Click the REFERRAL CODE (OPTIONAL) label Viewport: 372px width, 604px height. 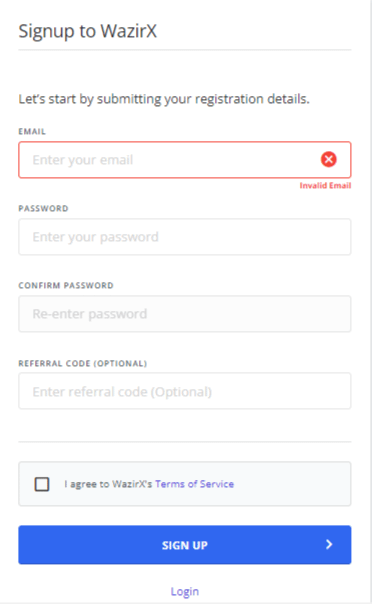point(83,363)
